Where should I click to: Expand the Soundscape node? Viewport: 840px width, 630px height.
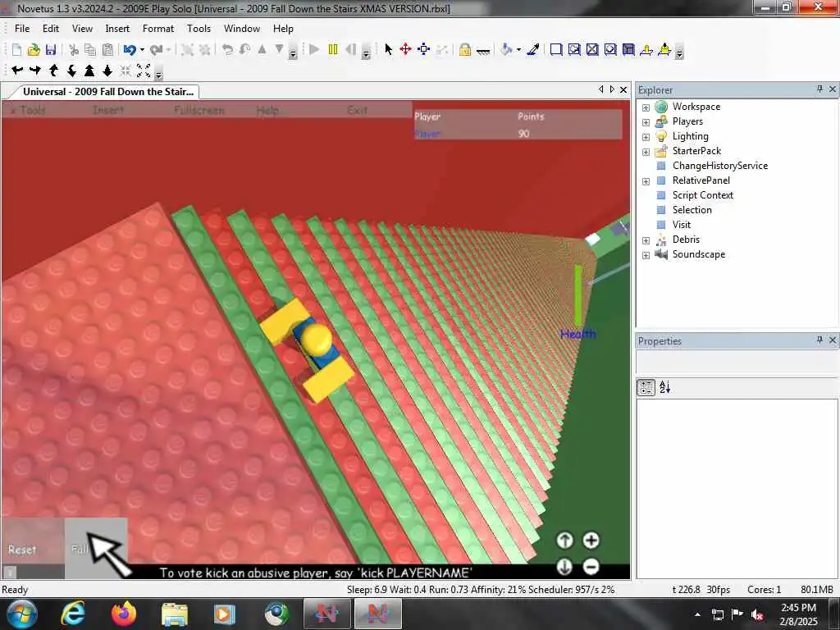point(646,255)
